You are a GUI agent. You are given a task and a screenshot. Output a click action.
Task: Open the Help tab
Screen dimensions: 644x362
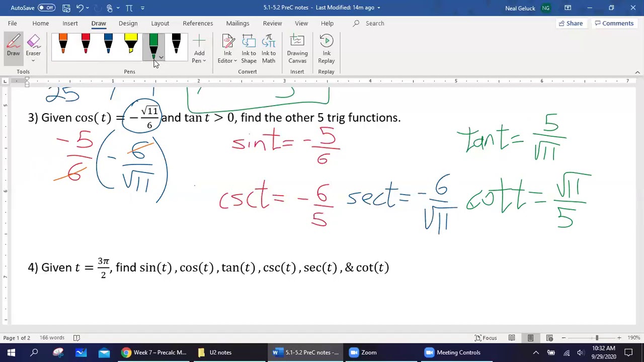[327, 23]
